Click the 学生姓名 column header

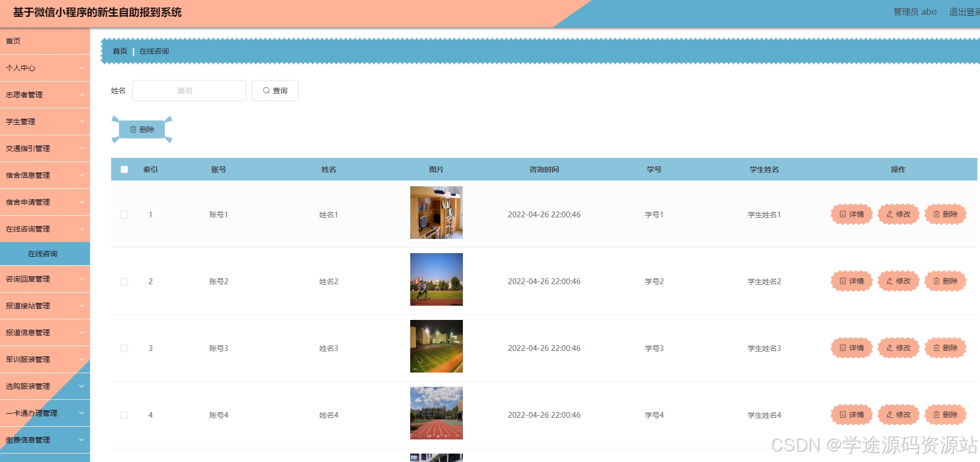click(x=764, y=169)
